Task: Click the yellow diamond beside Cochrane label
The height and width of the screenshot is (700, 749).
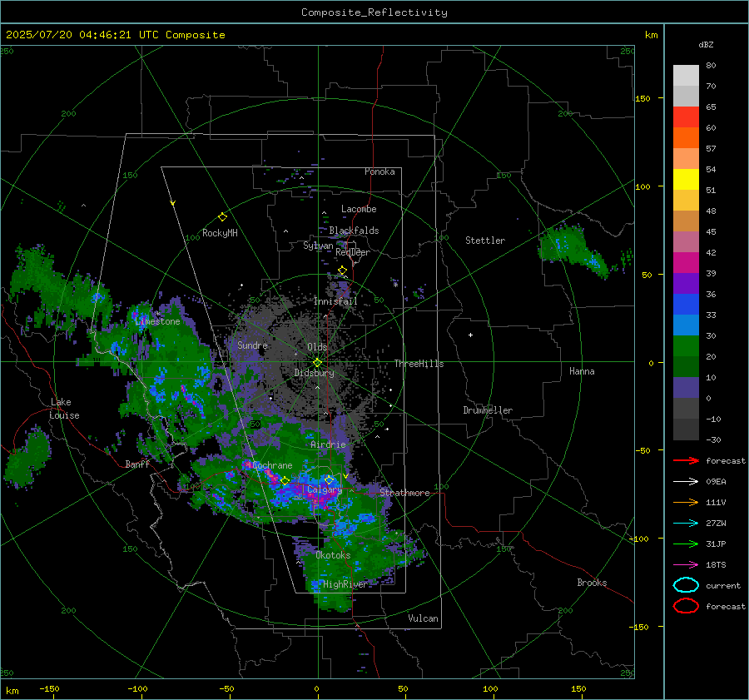Action: 285,481
